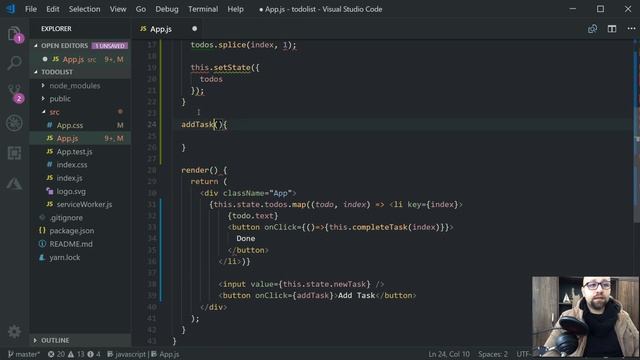Screen dimensions: 640x360
Task: Split the editor with the split icon
Action: pos(612,29)
